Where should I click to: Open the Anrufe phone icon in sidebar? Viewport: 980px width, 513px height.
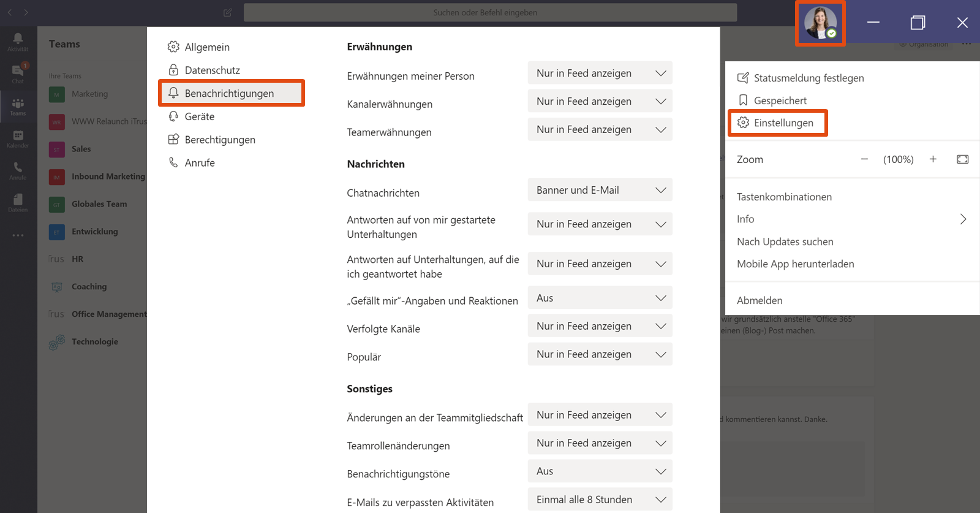[18, 170]
